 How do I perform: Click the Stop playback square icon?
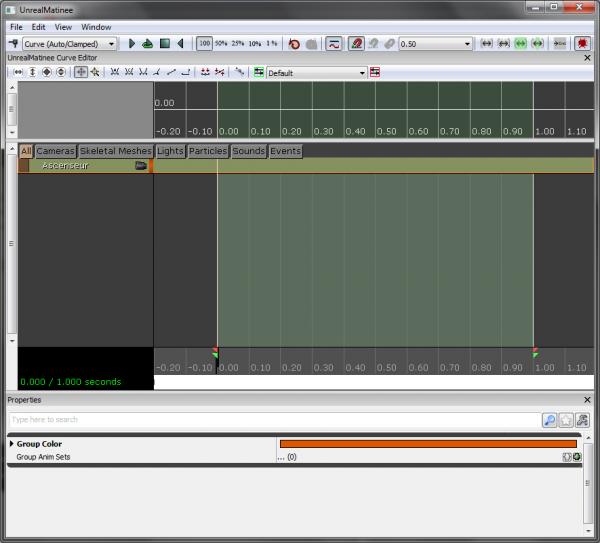click(x=164, y=44)
